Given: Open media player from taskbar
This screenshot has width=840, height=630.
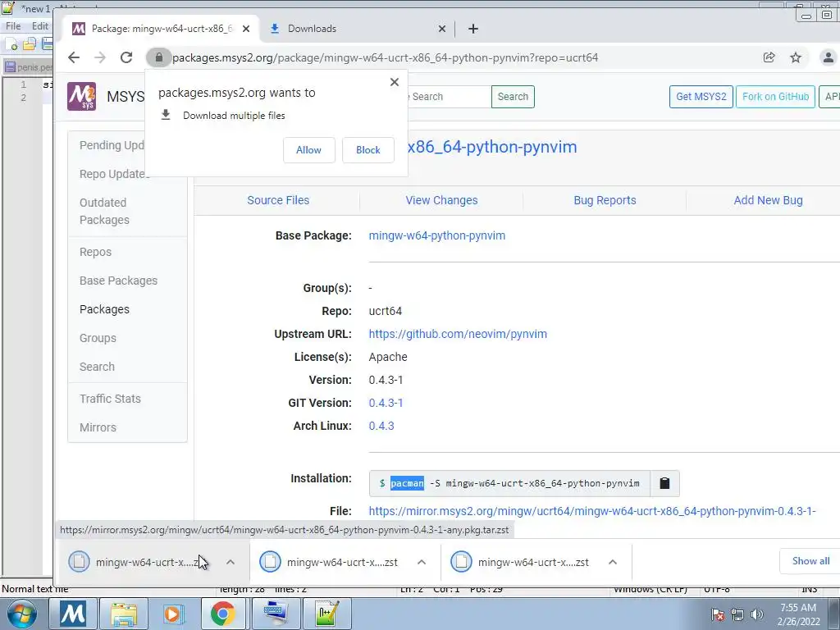Looking at the screenshot, I should pyautogui.click(x=173, y=614).
